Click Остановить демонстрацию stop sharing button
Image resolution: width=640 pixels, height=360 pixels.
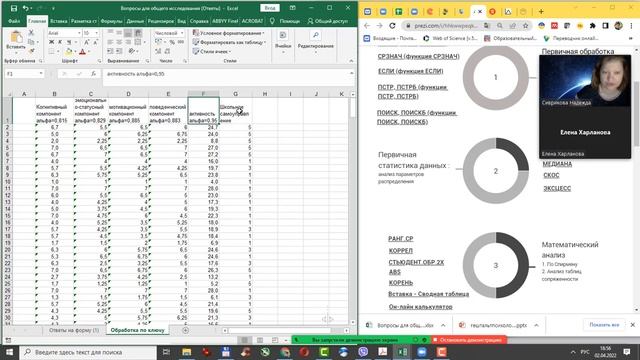coord(469,340)
